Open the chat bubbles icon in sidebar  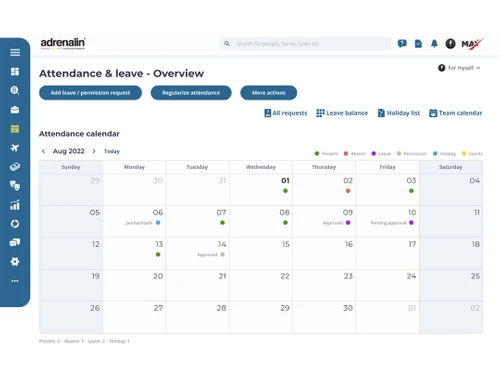pyautogui.click(x=15, y=242)
